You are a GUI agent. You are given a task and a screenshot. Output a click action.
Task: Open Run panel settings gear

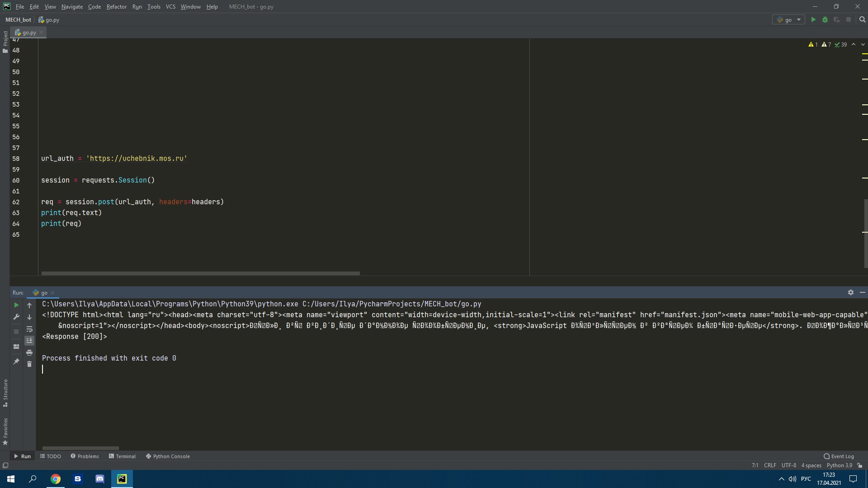click(851, 293)
